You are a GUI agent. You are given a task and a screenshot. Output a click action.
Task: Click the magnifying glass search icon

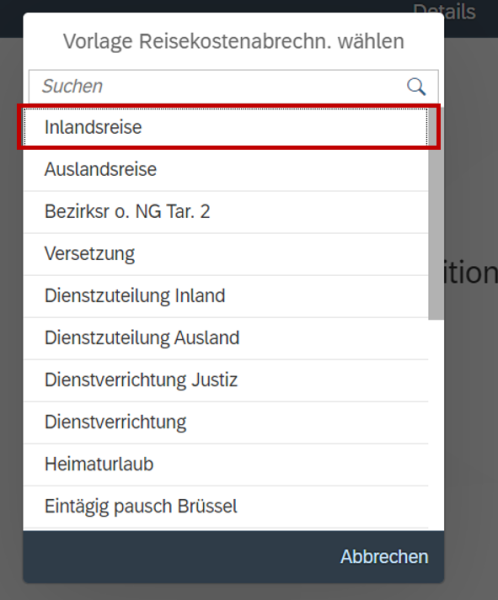416,86
